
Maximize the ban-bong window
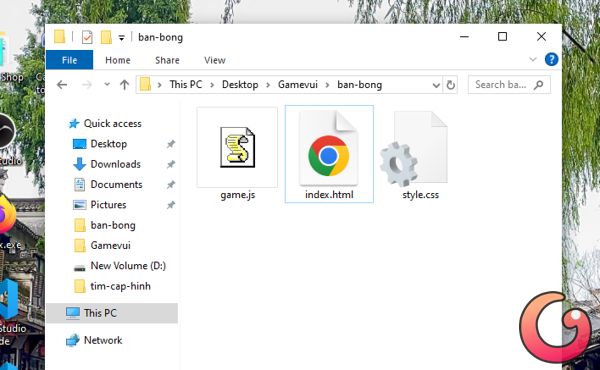point(502,37)
